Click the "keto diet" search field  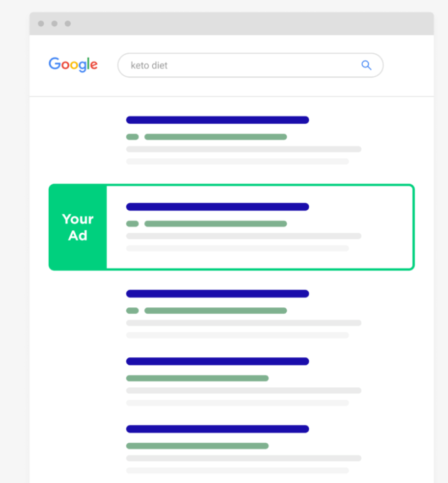[250, 65]
